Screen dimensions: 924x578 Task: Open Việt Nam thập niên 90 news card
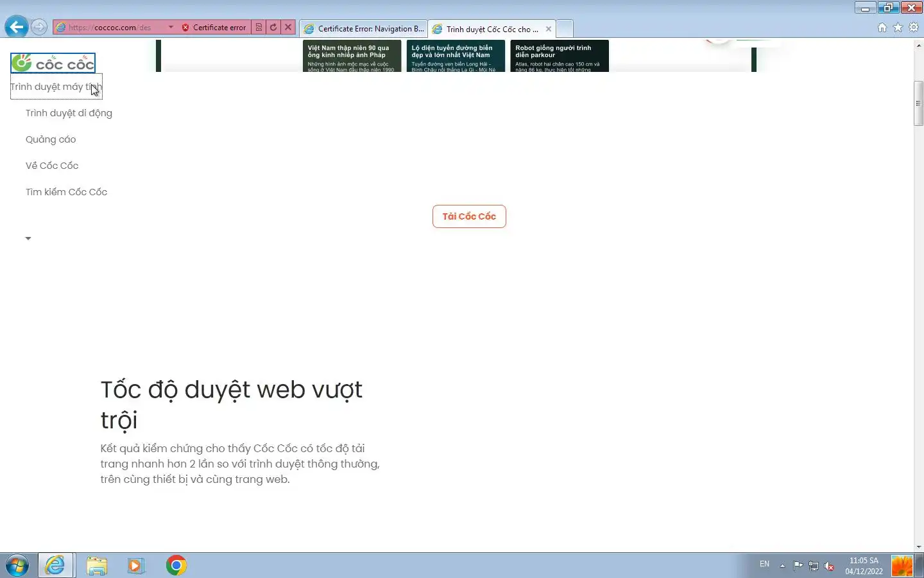click(352, 56)
